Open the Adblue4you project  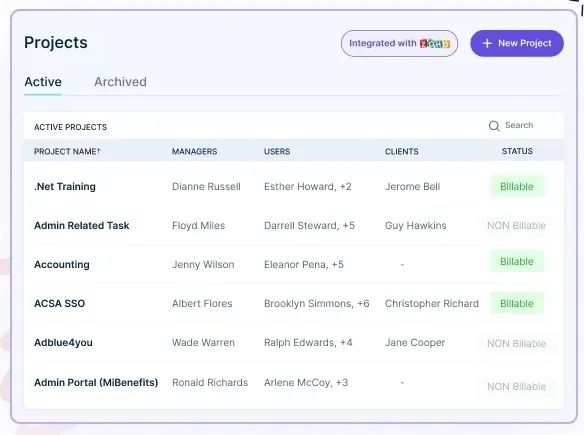63,343
